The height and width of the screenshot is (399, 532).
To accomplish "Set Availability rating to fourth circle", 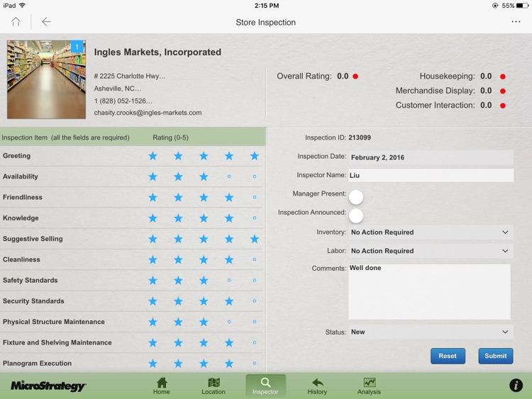I will 229,176.
